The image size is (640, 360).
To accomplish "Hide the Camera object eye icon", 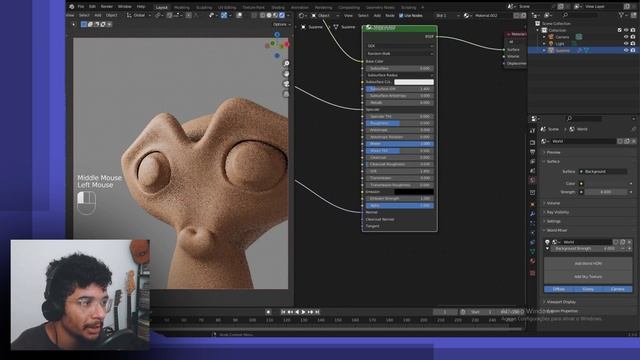I will (626, 37).
